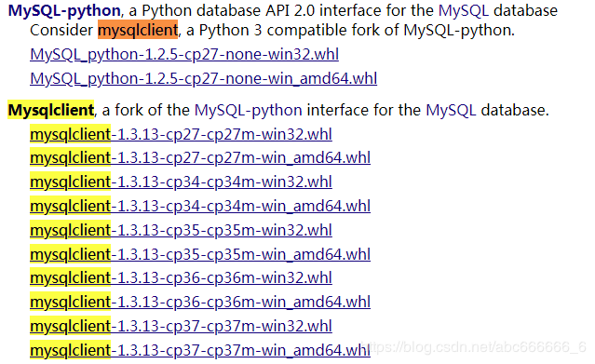The image size is (595, 364).
Task: Click the blog.csdn.net watermark text
Action: [474, 347]
